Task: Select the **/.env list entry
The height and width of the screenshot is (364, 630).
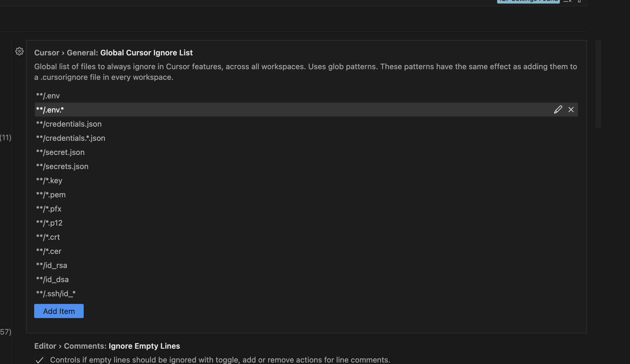Action: 48,96
